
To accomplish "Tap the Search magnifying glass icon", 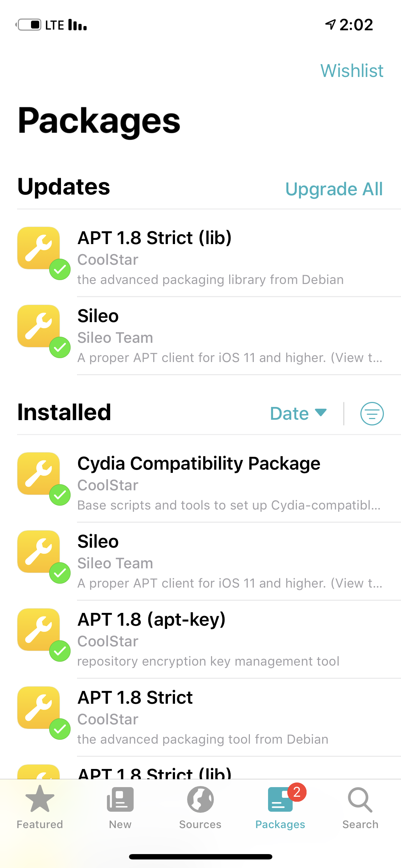I will point(360,800).
